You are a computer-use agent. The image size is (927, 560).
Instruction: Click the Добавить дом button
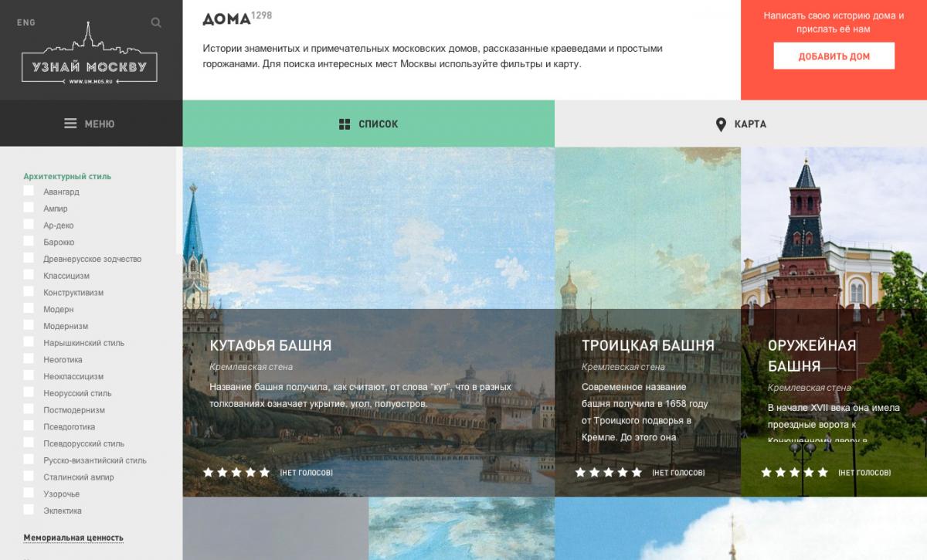pos(834,56)
